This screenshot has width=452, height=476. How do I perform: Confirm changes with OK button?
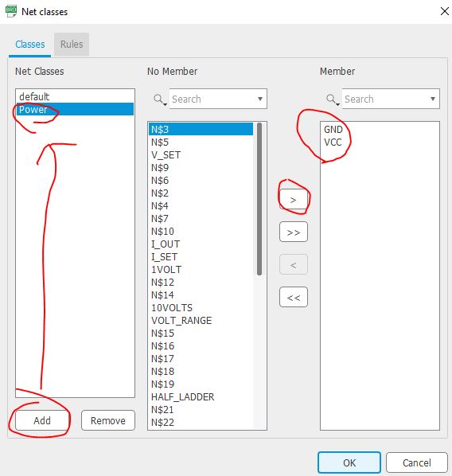point(349,462)
